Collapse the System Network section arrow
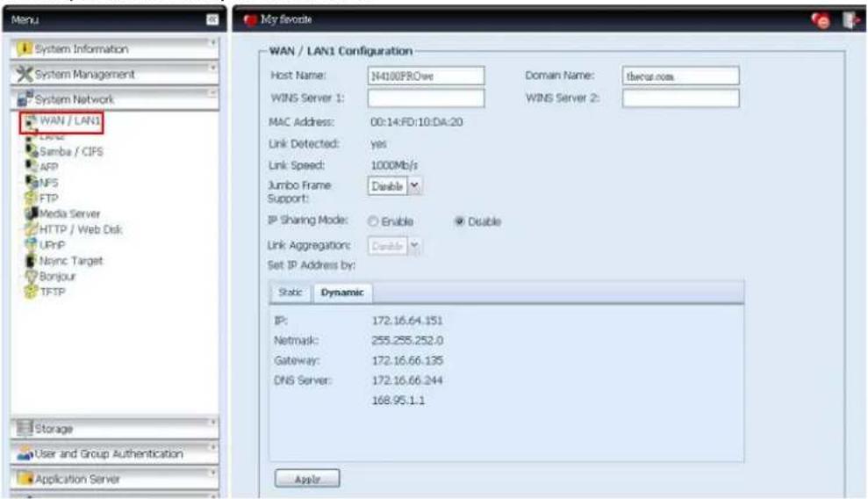 click(x=212, y=93)
